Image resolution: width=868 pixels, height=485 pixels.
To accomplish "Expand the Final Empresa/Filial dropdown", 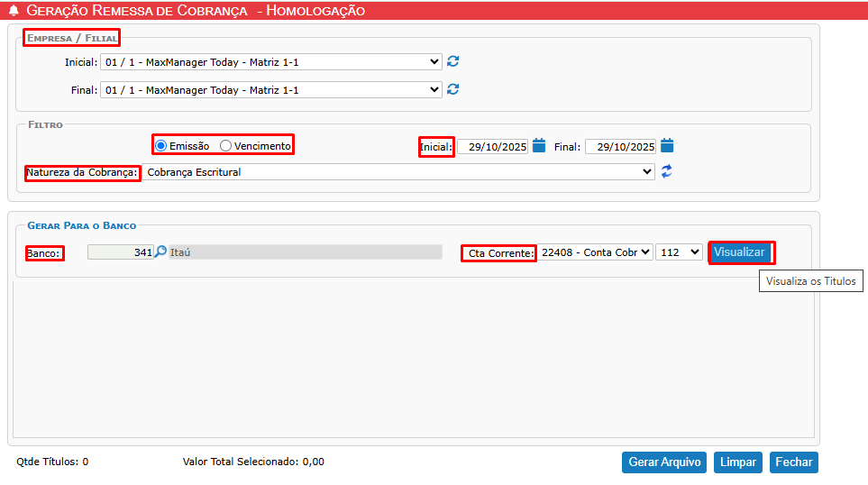I will tap(270, 90).
